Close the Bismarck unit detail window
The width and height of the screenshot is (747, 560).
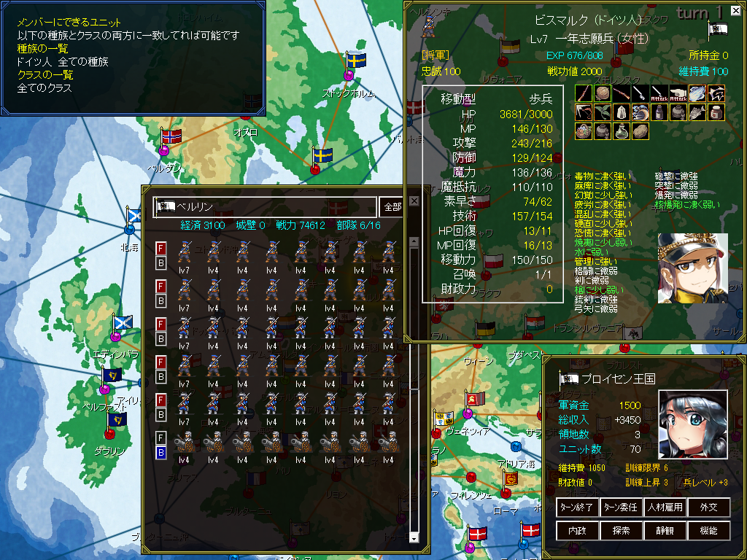pos(736,10)
